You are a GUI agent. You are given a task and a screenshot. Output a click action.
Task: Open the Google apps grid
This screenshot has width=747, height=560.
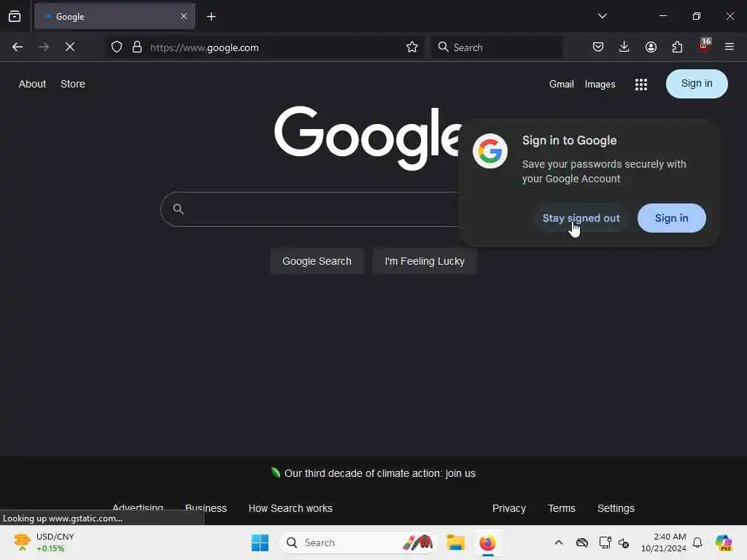pyautogui.click(x=641, y=85)
